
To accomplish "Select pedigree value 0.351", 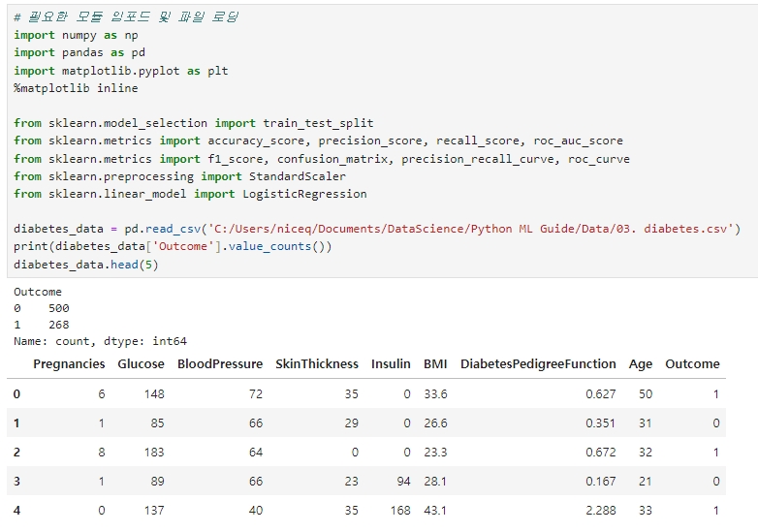I will click(600, 423).
